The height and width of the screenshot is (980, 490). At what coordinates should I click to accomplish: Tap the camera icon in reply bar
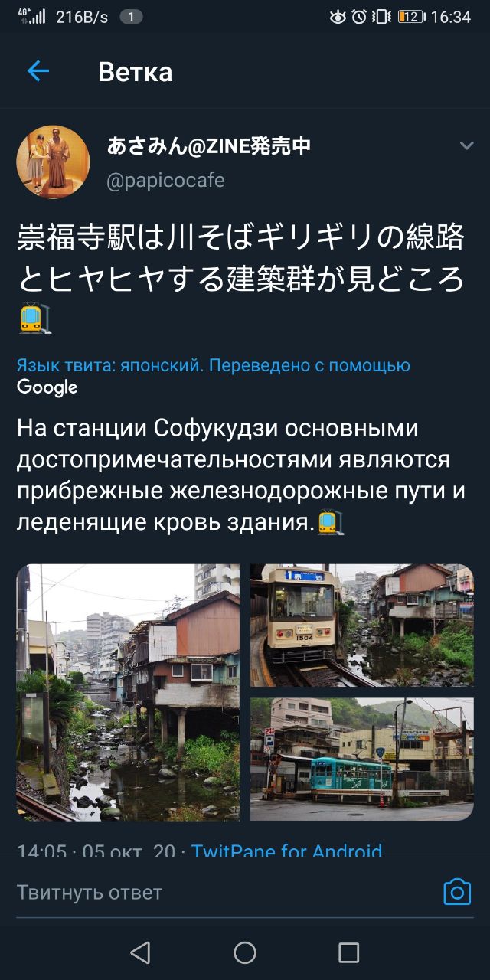click(457, 892)
